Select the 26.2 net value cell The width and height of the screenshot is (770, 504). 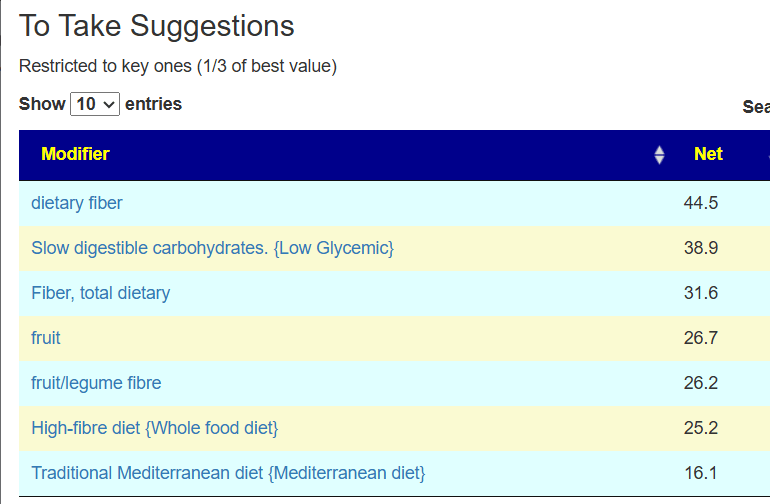(x=701, y=383)
